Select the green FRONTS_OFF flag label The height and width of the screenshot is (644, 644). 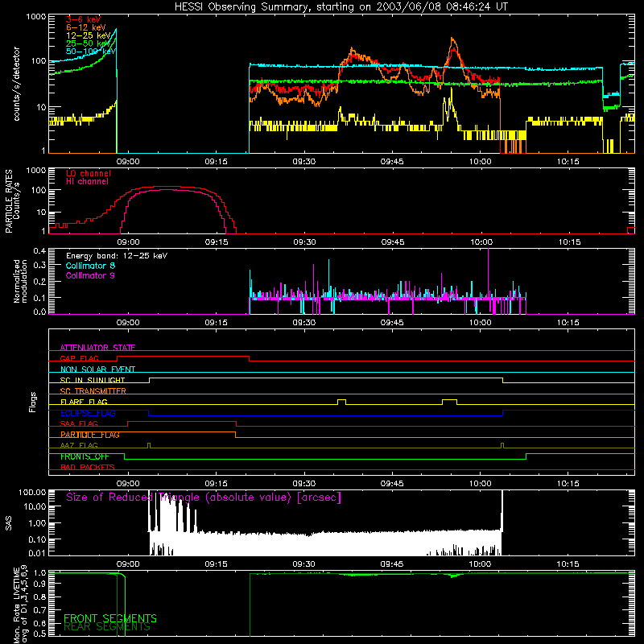coord(85,456)
